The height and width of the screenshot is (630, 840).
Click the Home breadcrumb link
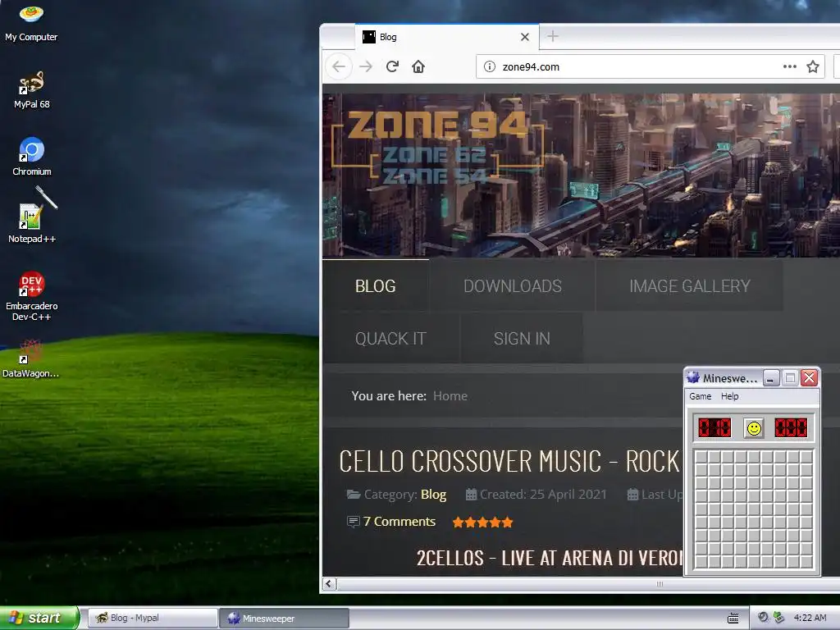coord(450,396)
